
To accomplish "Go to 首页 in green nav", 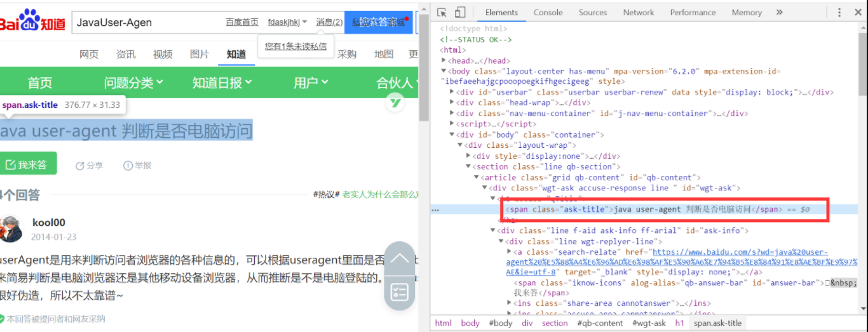I will [x=39, y=83].
